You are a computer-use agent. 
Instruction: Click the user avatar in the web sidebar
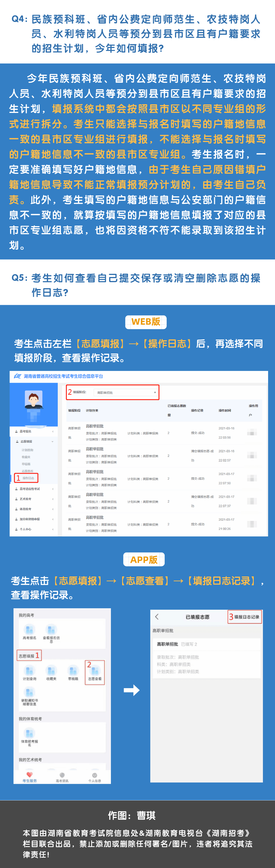34,399
